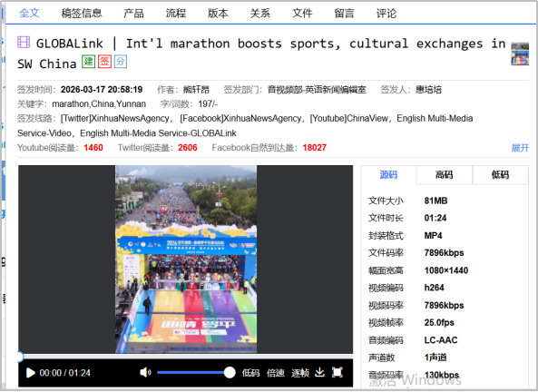Open the 文件 tab
The width and height of the screenshot is (538, 392).
(x=302, y=13)
